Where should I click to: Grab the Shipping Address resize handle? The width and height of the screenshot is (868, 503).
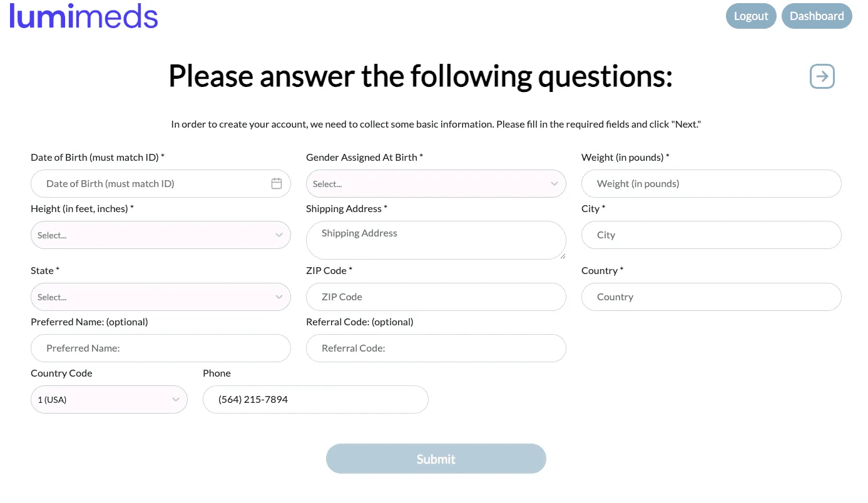(x=562, y=255)
